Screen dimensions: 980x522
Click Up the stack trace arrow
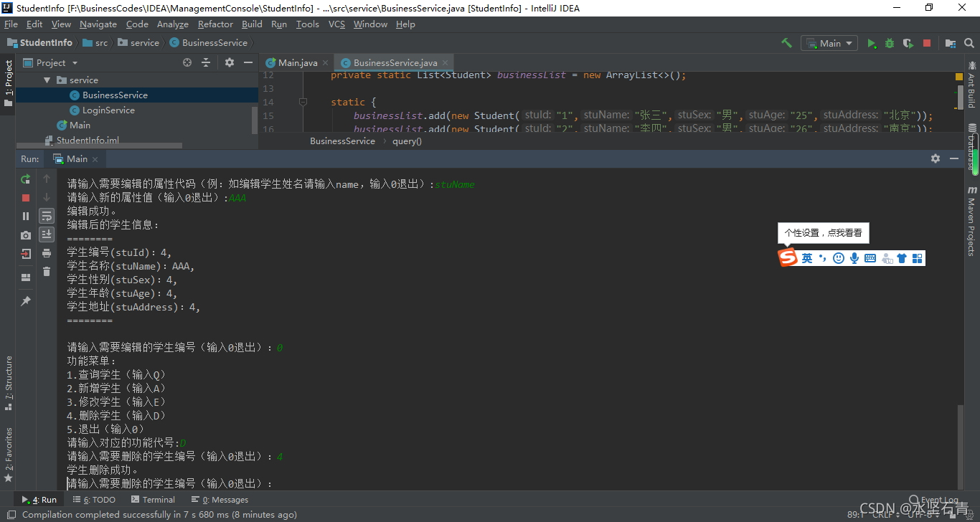tap(47, 179)
